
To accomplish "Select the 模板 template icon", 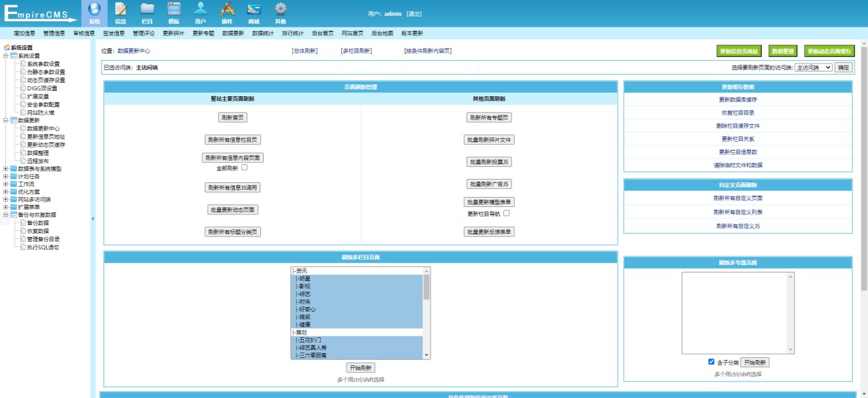I will coord(174,9).
